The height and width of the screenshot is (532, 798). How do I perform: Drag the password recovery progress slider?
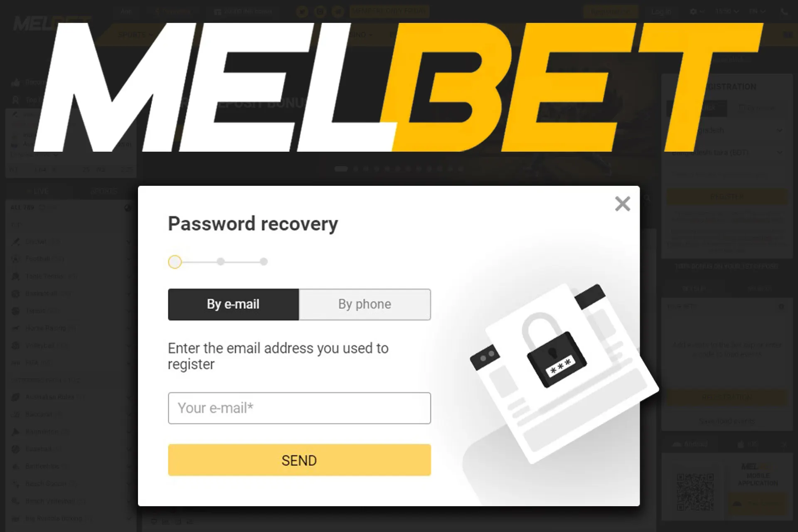pyautogui.click(x=175, y=261)
